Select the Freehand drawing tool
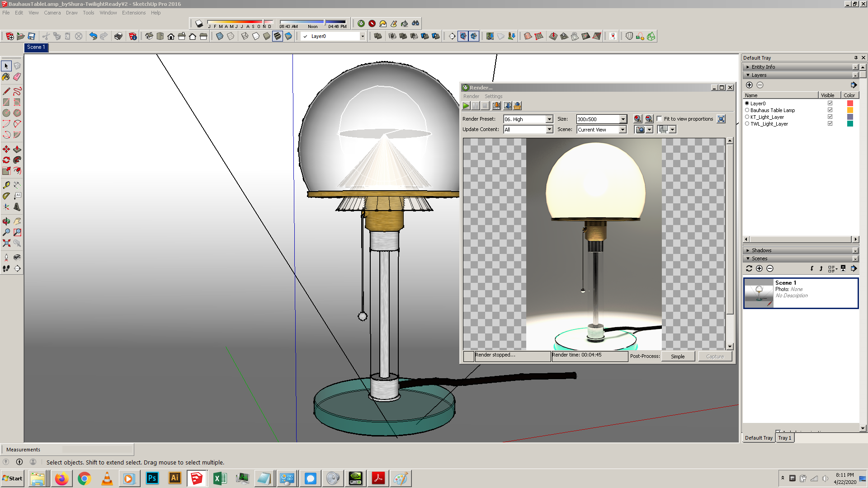Image resolution: width=868 pixels, height=488 pixels. (17, 91)
